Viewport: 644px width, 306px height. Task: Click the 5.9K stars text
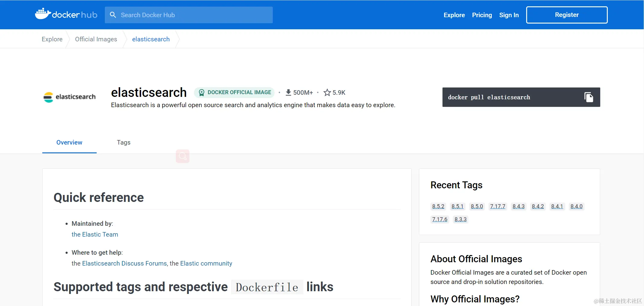click(339, 93)
